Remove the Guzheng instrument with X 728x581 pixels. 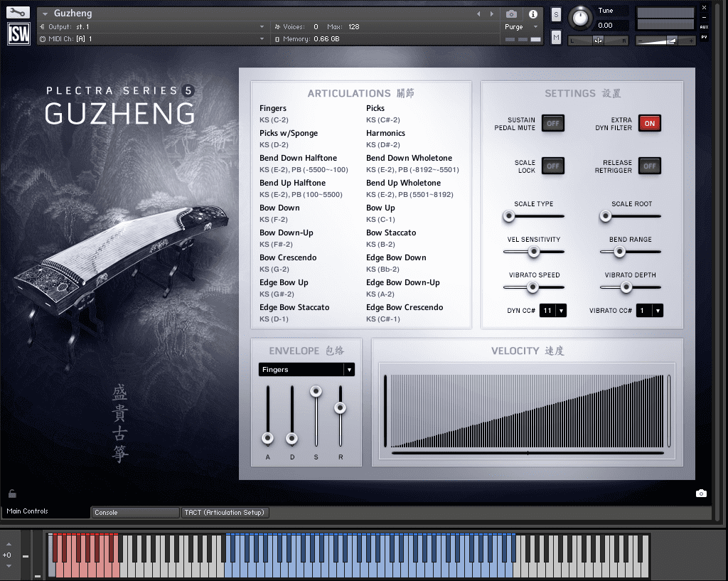pos(704,7)
